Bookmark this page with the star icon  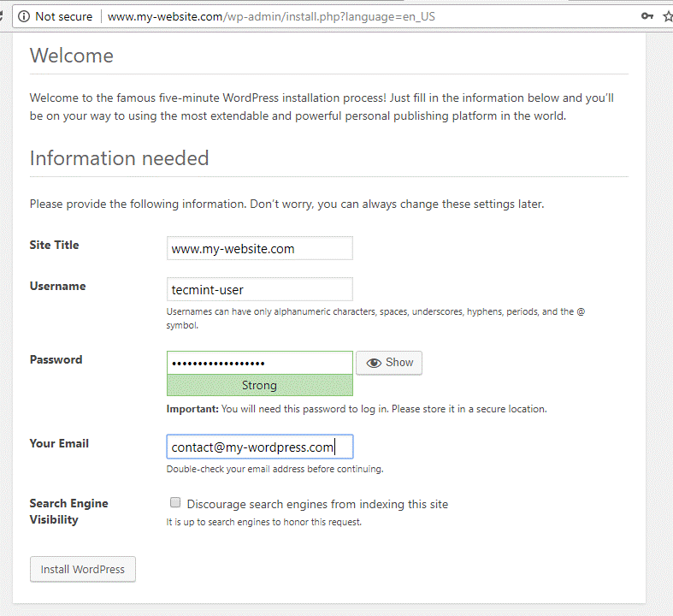coord(668,16)
